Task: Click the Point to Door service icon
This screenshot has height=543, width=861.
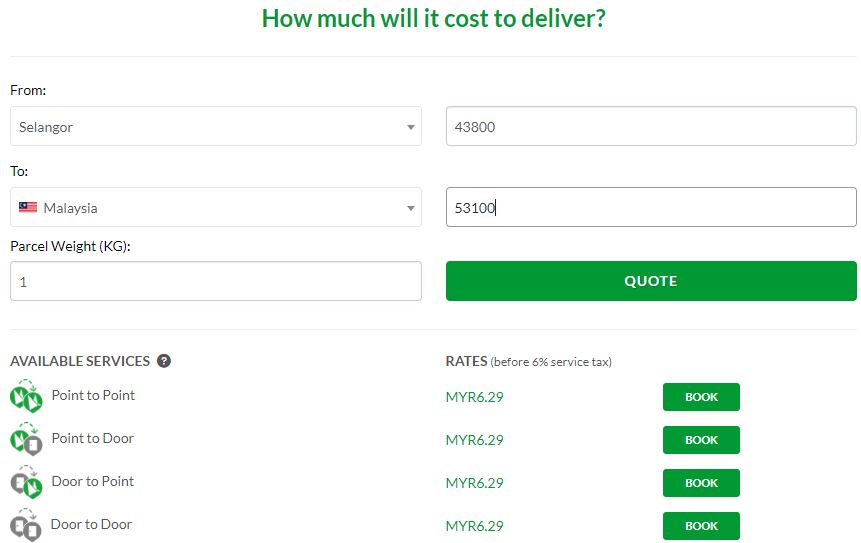Action: tap(26, 439)
